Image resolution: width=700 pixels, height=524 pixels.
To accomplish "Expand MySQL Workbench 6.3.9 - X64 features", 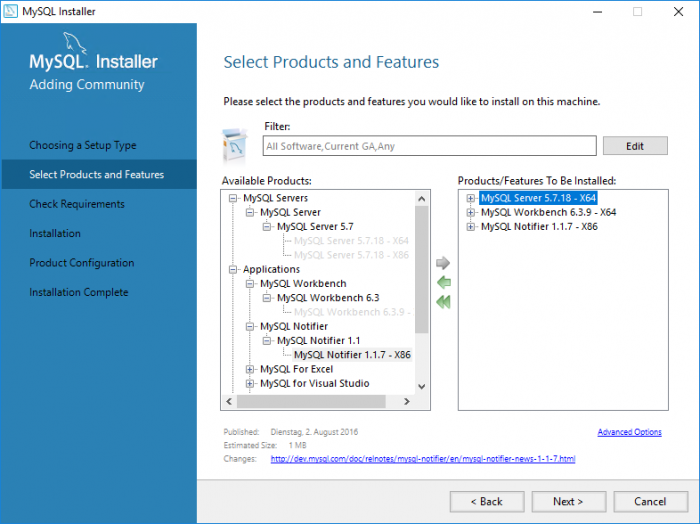I will tap(470, 213).
